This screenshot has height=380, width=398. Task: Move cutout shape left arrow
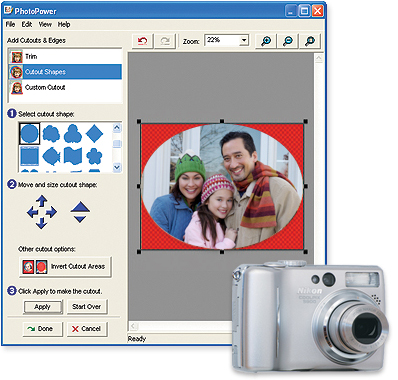(32, 212)
